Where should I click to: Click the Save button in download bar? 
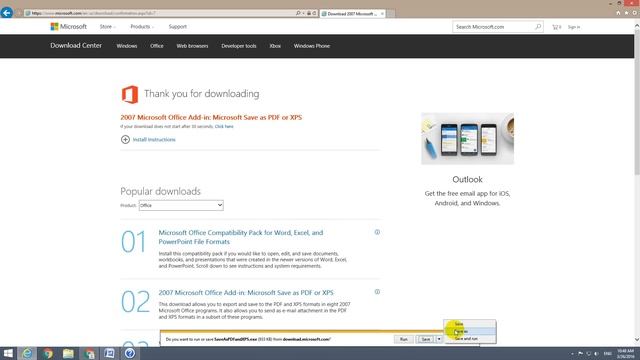(x=426, y=339)
